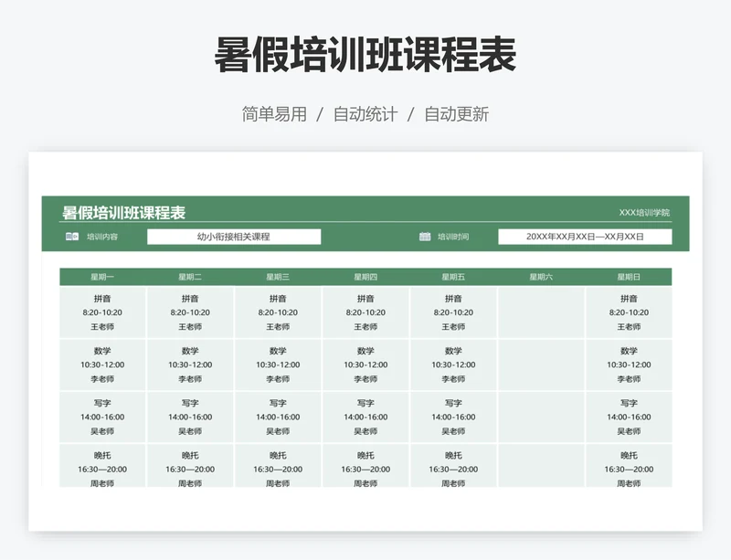
Task: Click the XXX培训学院 text in banner
Action: 644,213
